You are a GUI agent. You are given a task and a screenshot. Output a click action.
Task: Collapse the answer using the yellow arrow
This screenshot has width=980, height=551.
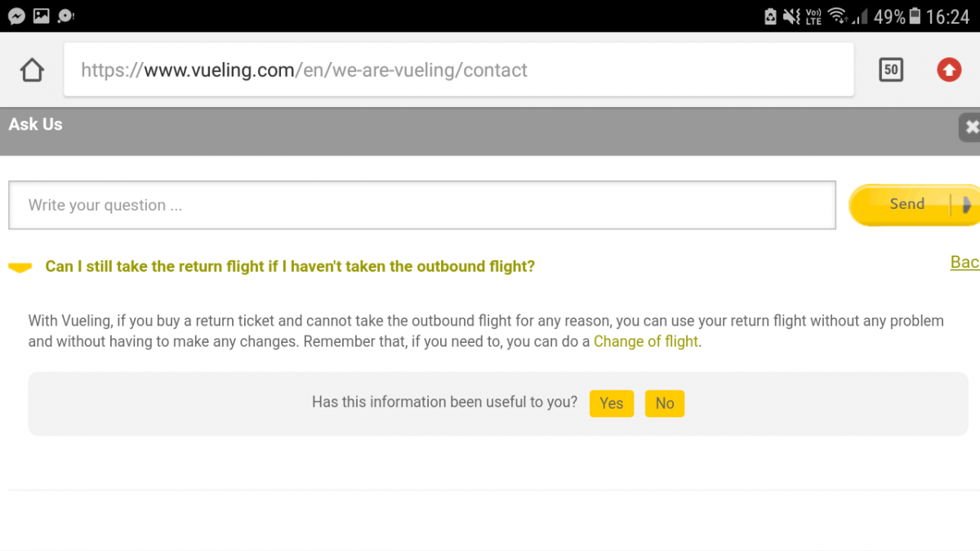(20, 267)
